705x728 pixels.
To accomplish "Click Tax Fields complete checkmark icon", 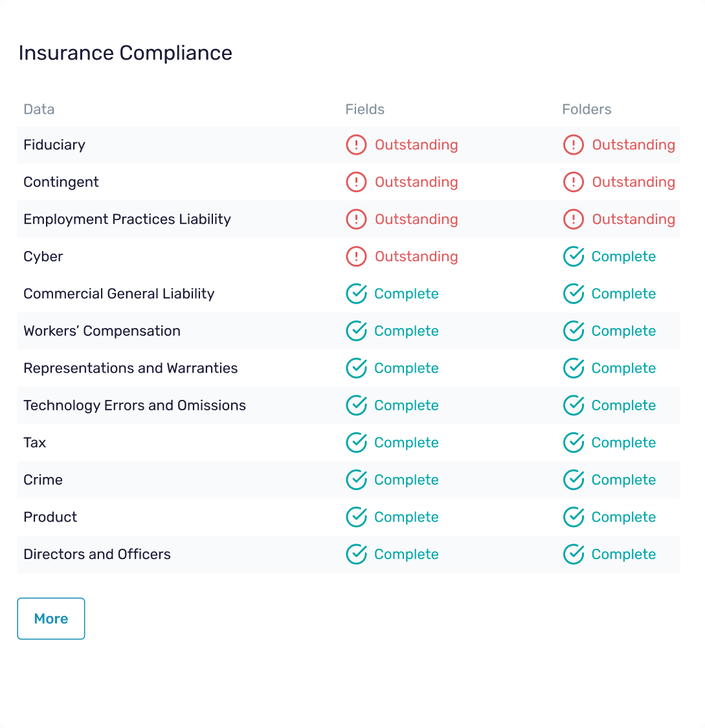I will (x=356, y=443).
